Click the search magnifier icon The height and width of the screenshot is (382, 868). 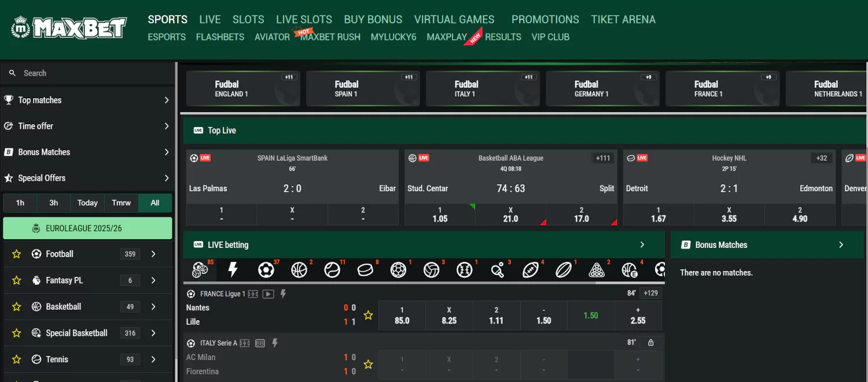12,73
